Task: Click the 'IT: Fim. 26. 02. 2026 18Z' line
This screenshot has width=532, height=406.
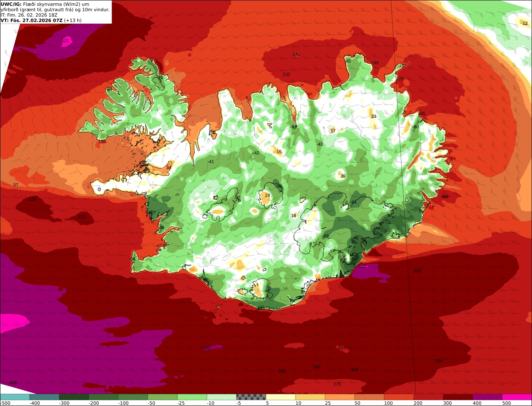Action: [x=29, y=15]
